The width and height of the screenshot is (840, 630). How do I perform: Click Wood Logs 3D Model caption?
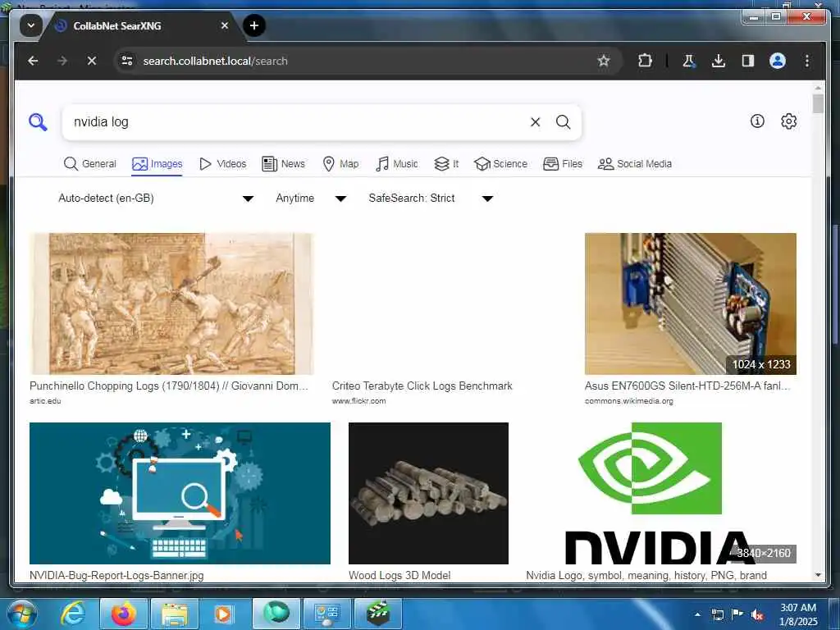(399, 575)
